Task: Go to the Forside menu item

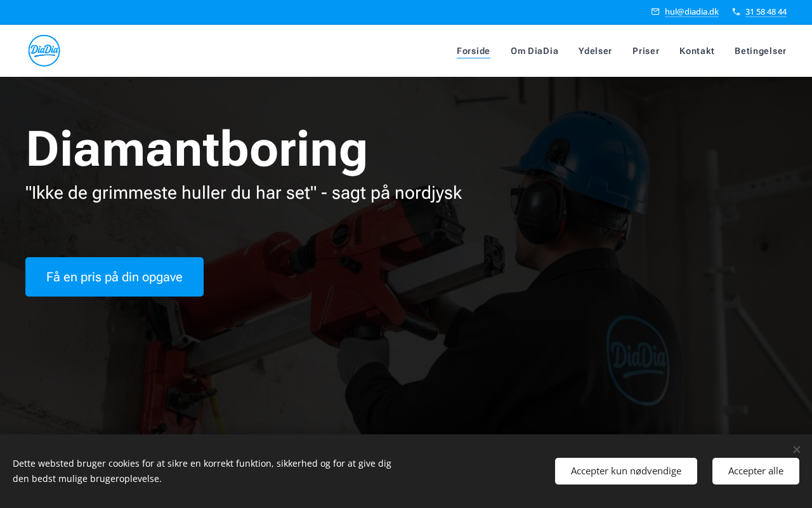Action: 473,51
